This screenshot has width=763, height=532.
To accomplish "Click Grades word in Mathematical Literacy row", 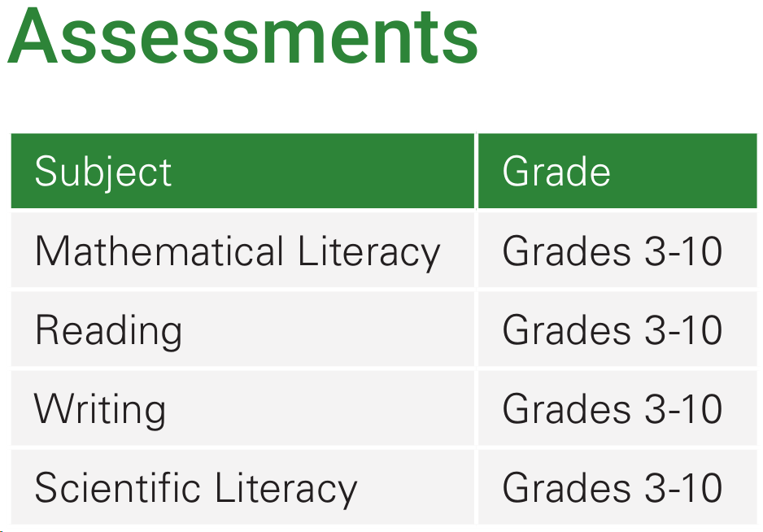I will click(x=566, y=251).
